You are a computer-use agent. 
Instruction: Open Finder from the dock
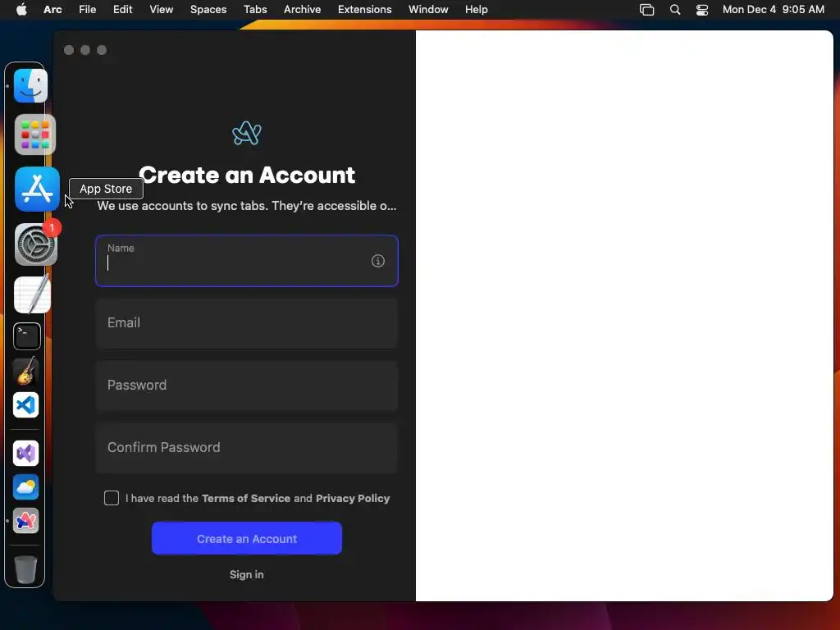point(30,85)
